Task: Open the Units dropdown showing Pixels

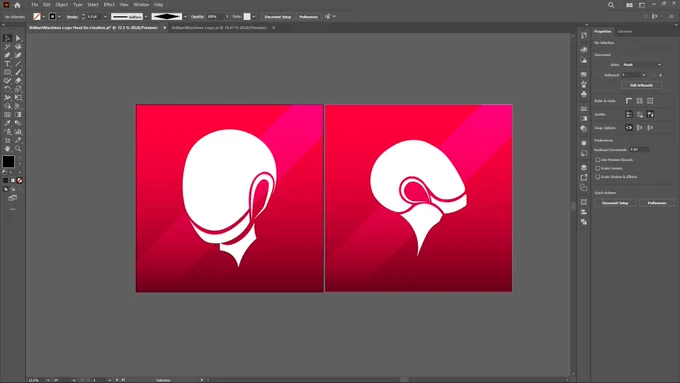Action: [x=642, y=65]
